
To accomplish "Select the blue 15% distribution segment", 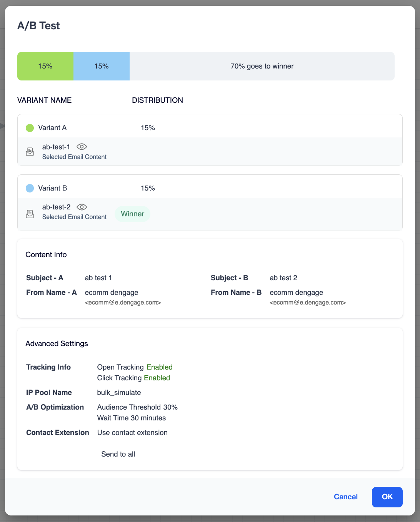I will point(102,66).
